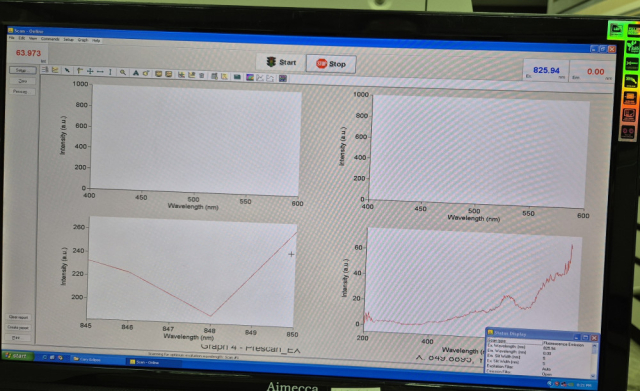Click the first line-plot outline icon
Screen dimensions: 640x391
tap(260, 78)
